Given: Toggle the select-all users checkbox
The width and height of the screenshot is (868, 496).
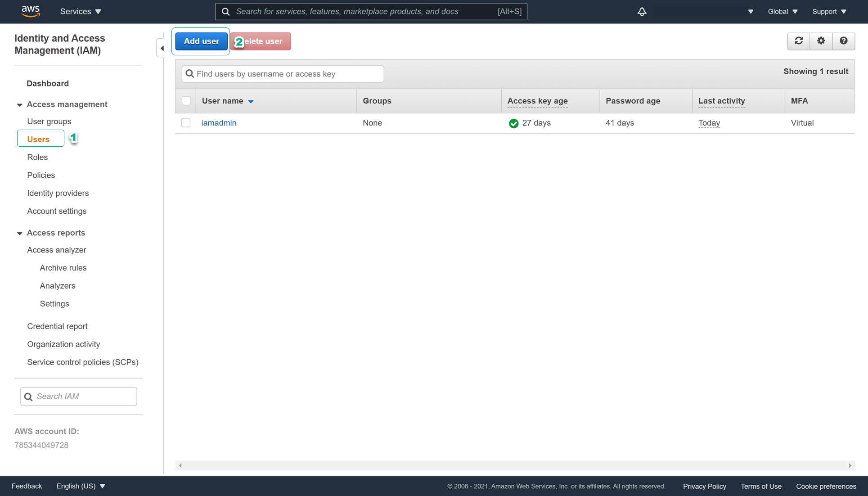Looking at the screenshot, I should pos(186,101).
